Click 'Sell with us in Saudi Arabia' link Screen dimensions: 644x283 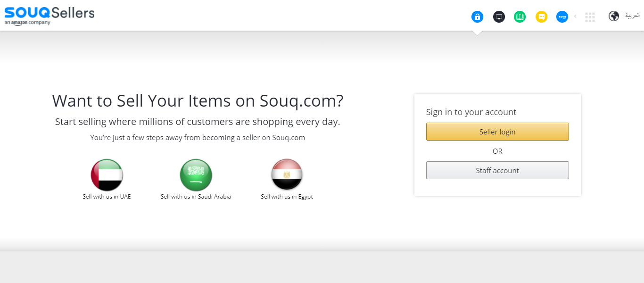196,197
